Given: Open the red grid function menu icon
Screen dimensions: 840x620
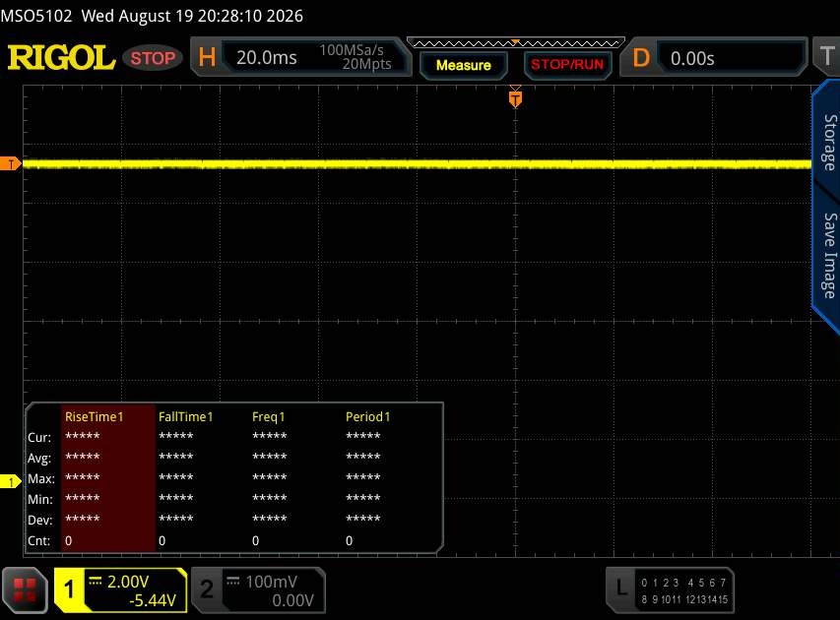Looking at the screenshot, I should point(25,590).
